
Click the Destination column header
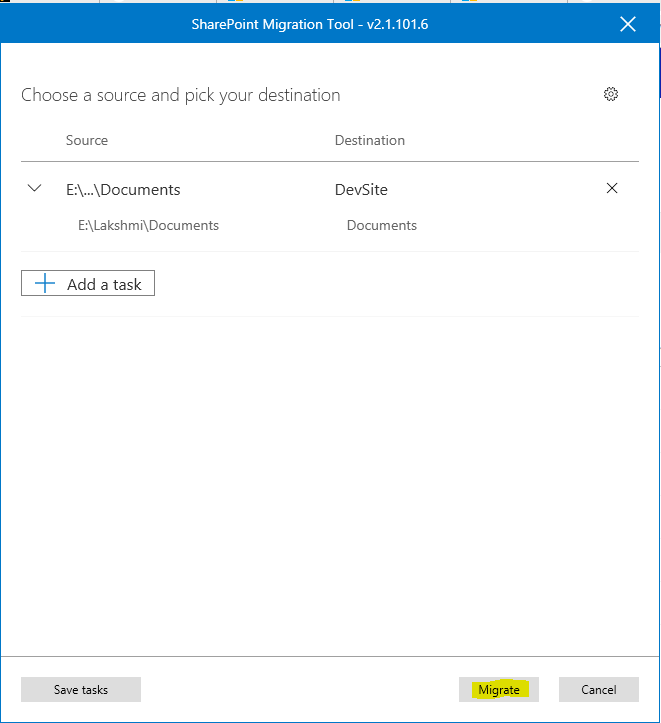coord(370,140)
